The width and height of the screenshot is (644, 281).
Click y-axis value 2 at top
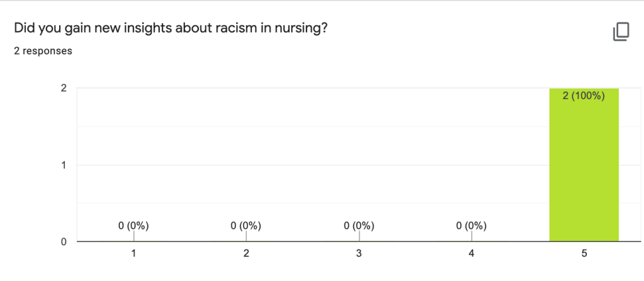click(64, 88)
